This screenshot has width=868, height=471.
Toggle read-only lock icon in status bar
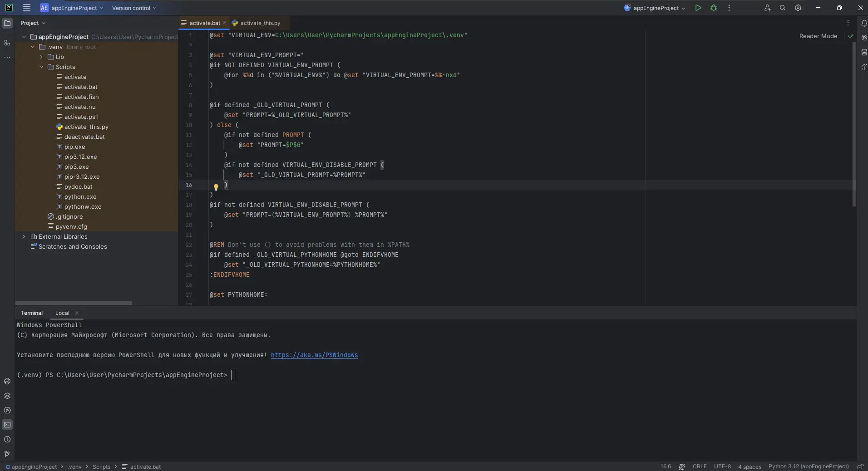coord(860,466)
